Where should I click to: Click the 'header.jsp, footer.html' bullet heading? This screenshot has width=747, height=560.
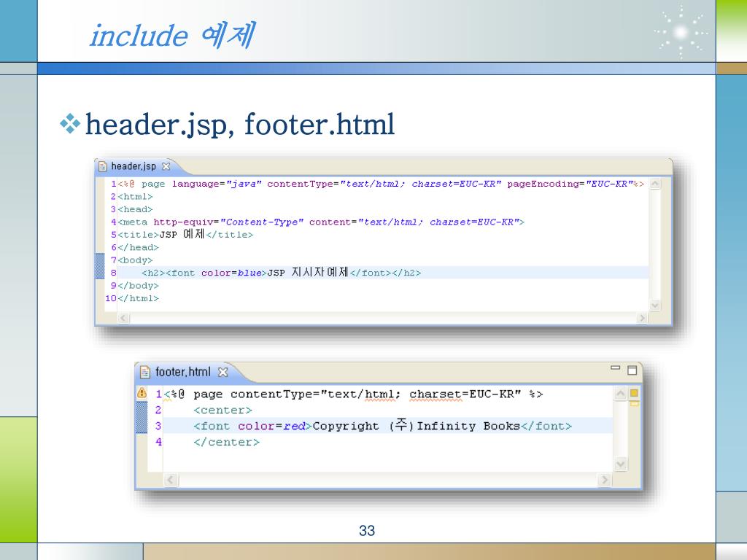(x=239, y=124)
